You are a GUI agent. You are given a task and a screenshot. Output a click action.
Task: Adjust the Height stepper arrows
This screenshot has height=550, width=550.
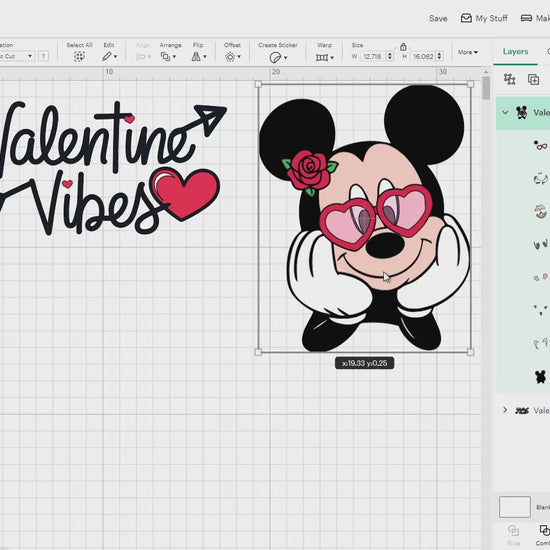[440, 56]
